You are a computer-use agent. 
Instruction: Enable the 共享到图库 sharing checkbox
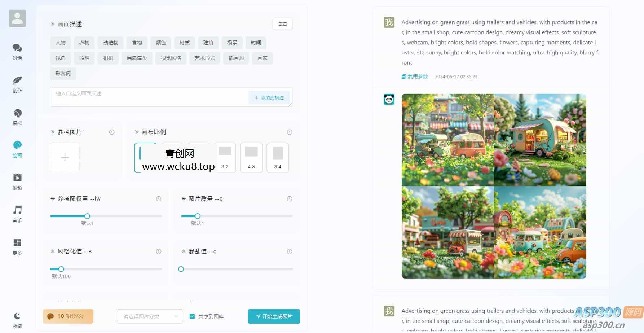point(192,316)
